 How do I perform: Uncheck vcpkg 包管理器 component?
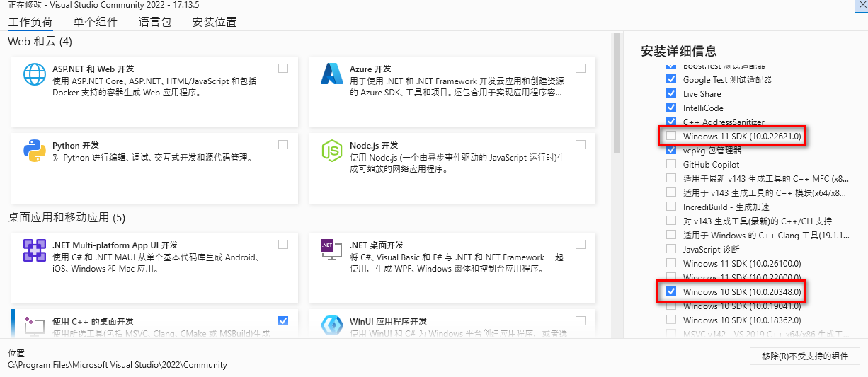pyautogui.click(x=671, y=150)
